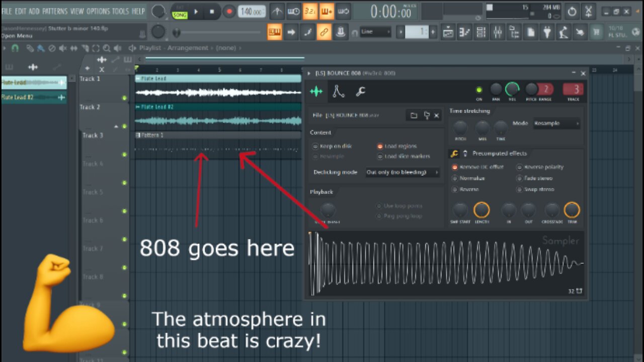This screenshot has height=362, width=644.
Task: Toggle Remove DC offset option
Action: point(477,167)
